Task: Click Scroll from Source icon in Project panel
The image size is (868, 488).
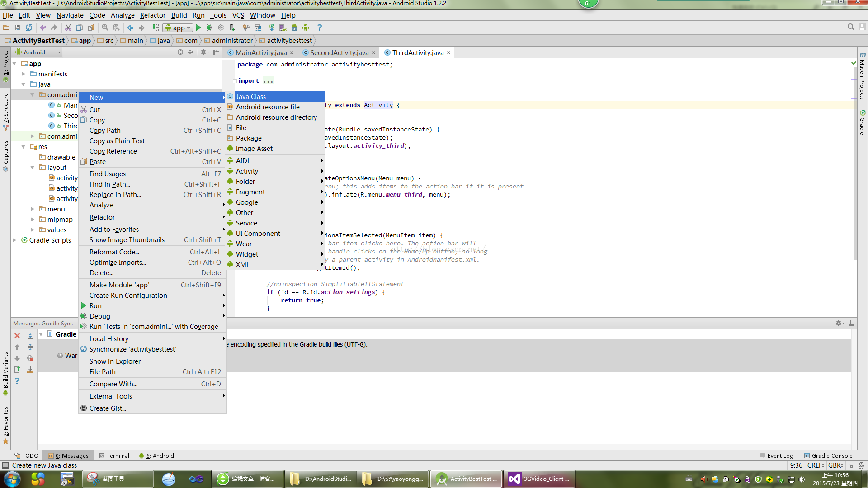Action: (x=180, y=52)
